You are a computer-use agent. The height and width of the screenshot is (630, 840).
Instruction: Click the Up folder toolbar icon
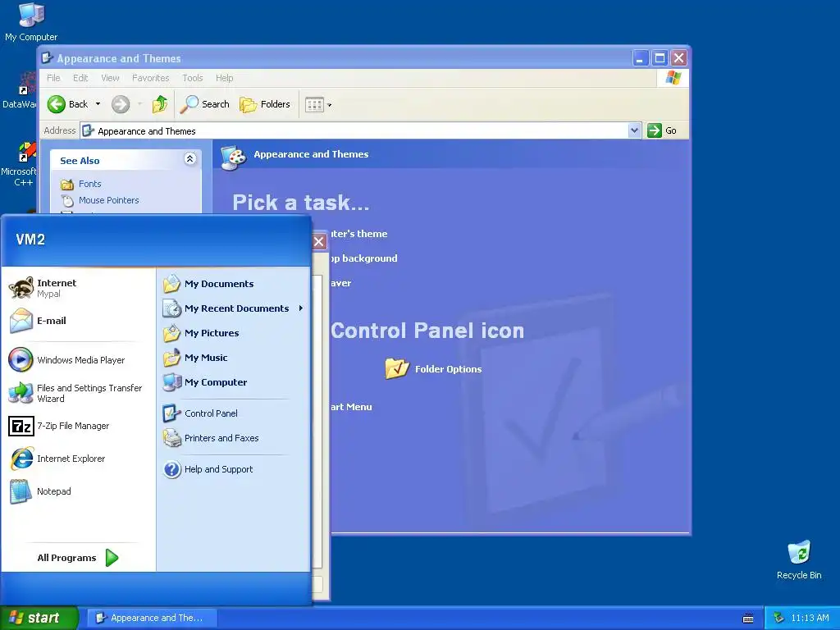pyautogui.click(x=159, y=104)
